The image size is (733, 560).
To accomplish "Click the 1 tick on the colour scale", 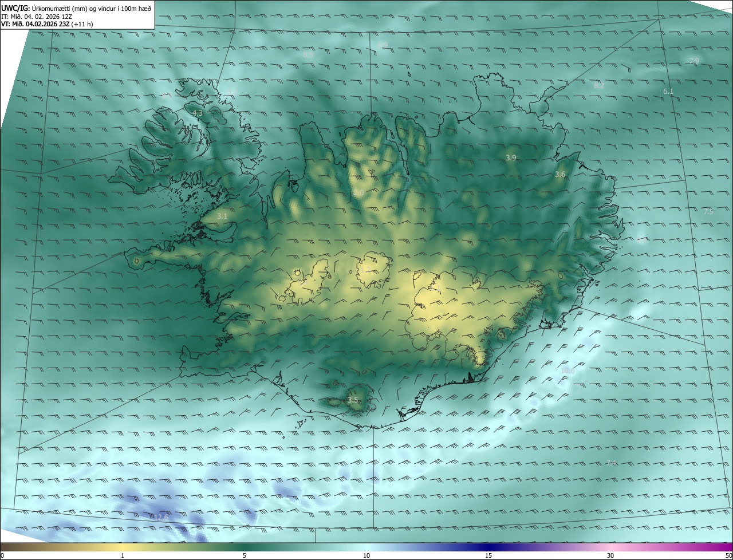I will point(123,555).
